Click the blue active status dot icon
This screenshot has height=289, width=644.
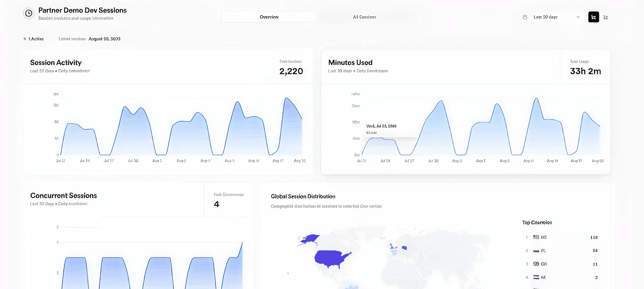(x=25, y=39)
